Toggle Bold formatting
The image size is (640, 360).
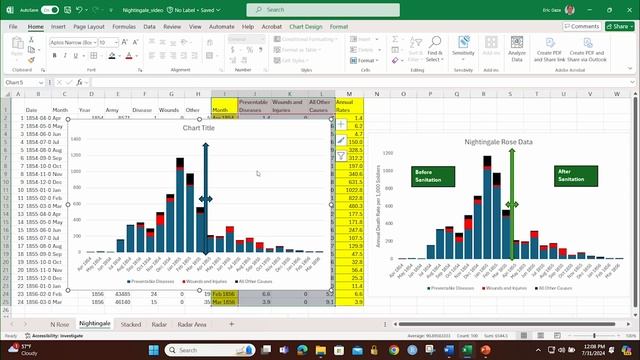click(54, 56)
